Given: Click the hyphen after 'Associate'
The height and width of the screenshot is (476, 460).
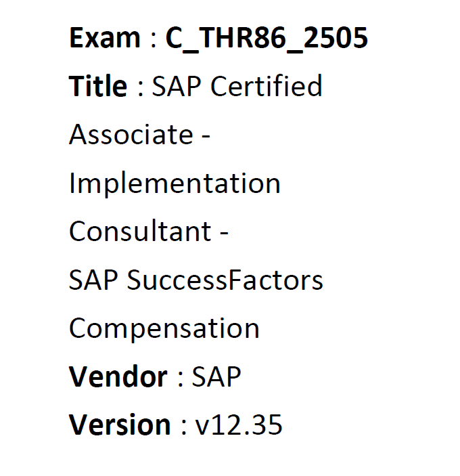Looking at the screenshot, I should coord(206,137).
